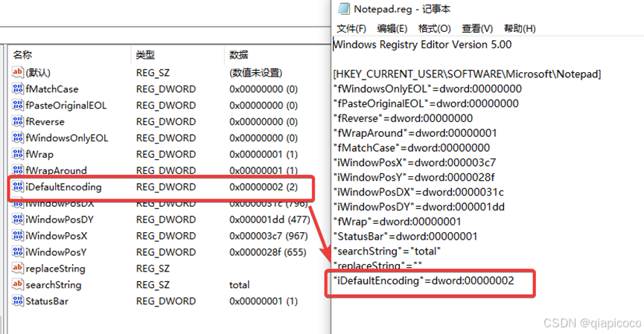The image size is (644, 334).
Task: Click the fReverse DWORD icon
Action: tap(18, 122)
